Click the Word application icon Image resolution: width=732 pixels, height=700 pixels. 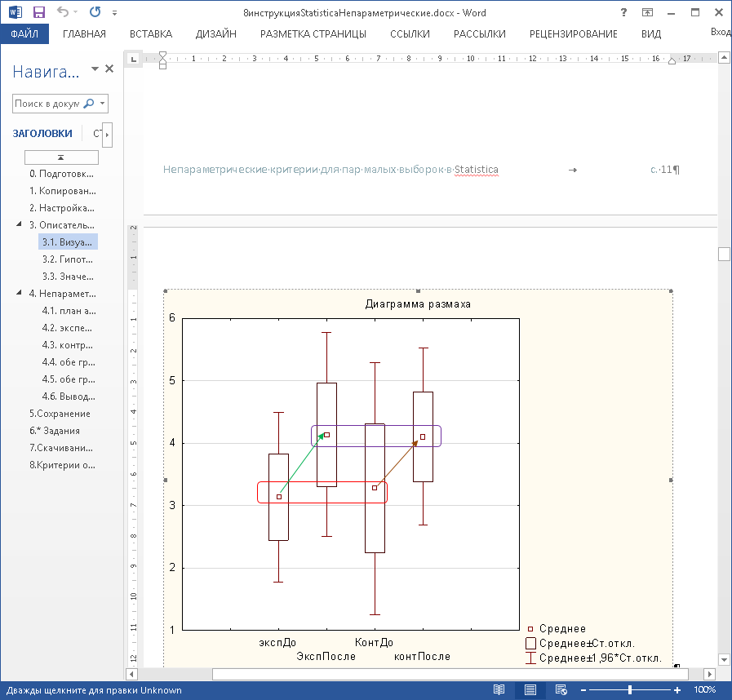15,12
